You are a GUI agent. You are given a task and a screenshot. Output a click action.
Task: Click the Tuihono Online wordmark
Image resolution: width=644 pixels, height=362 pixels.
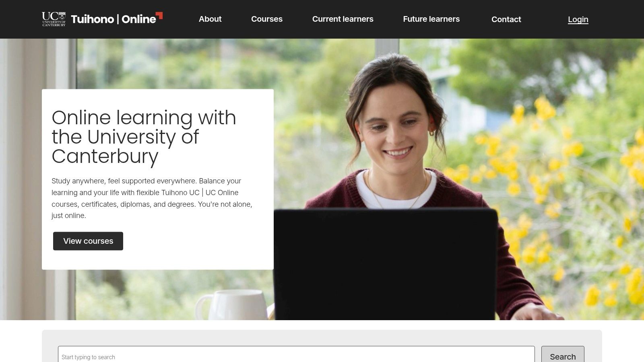pyautogui.click(x=114, y=19)
